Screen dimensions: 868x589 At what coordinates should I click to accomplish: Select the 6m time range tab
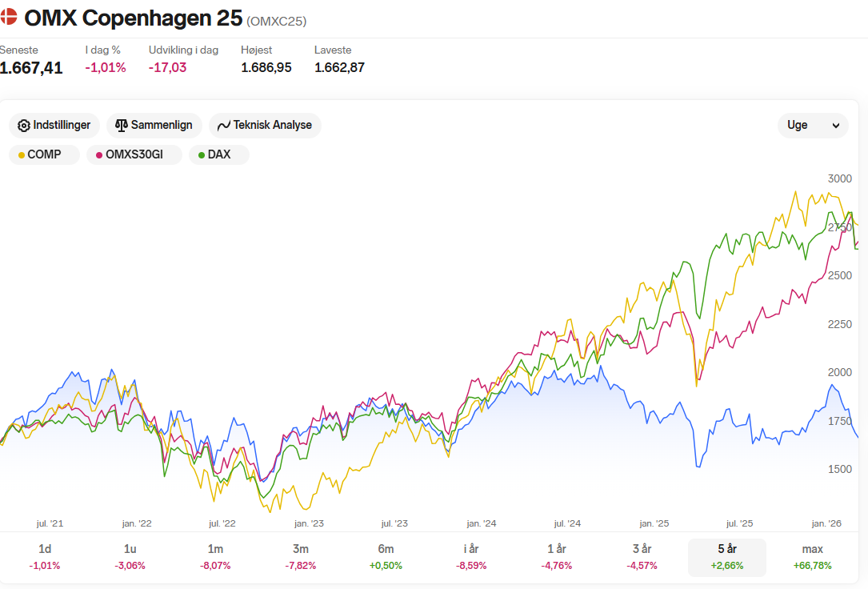(x=386, y=557)
